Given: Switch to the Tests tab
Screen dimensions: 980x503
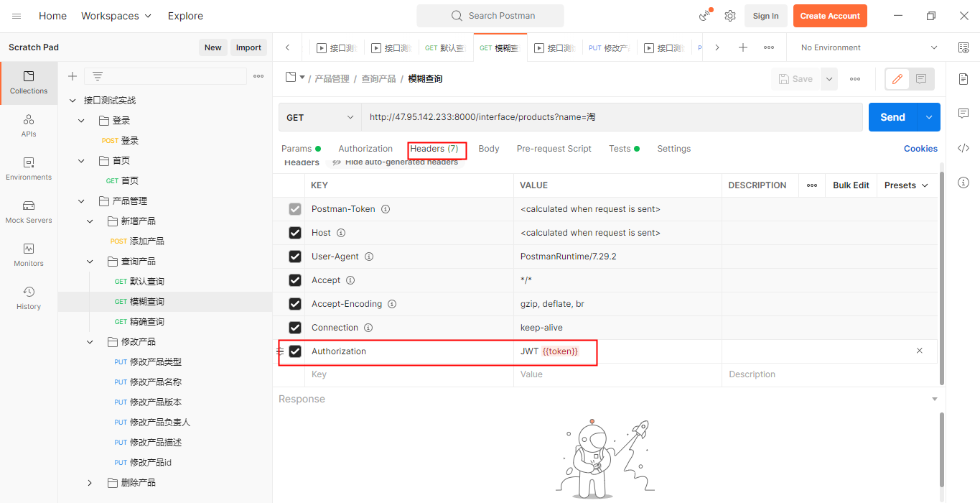Looking at the screenshot, I should point(624,149).
